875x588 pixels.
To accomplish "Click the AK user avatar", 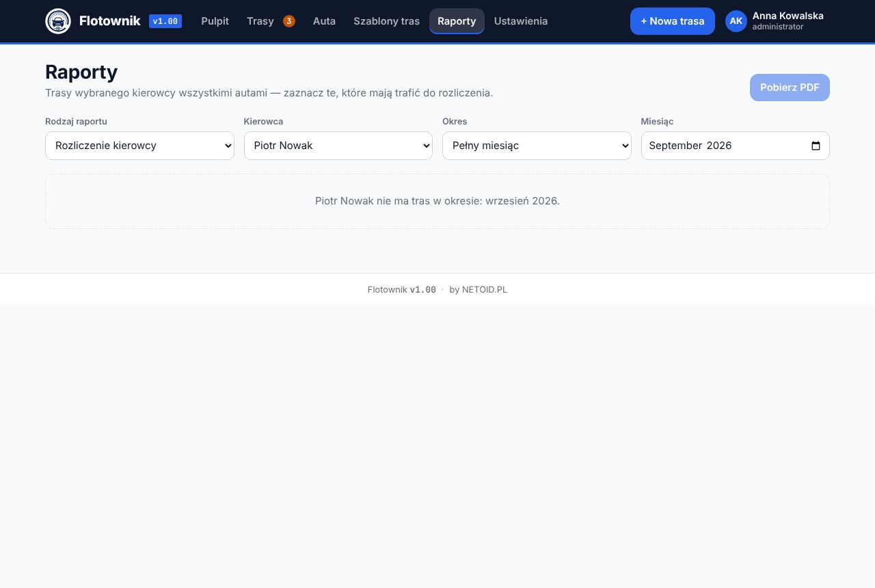I will click(x=736, y=21).
